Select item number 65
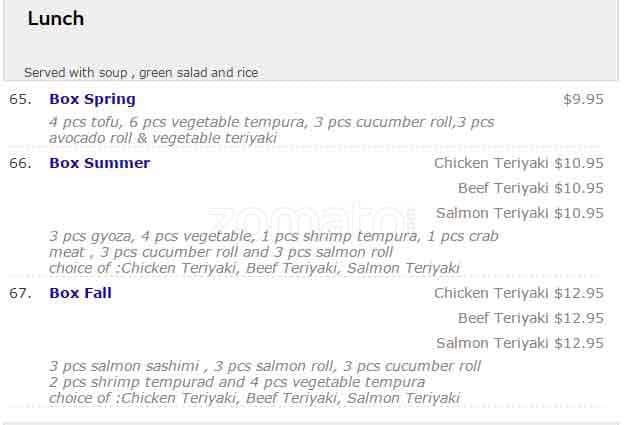624x425 pixels. tap(20, 99)
